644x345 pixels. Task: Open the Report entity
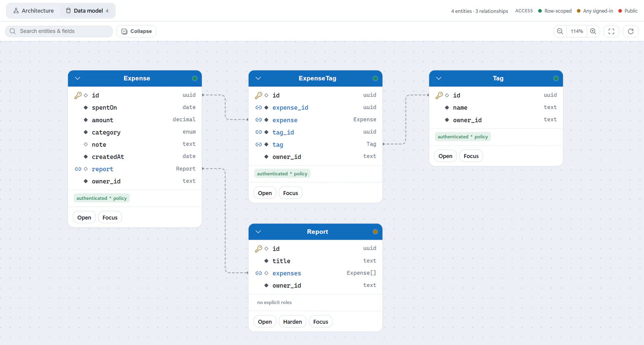[x=265, y=322]
